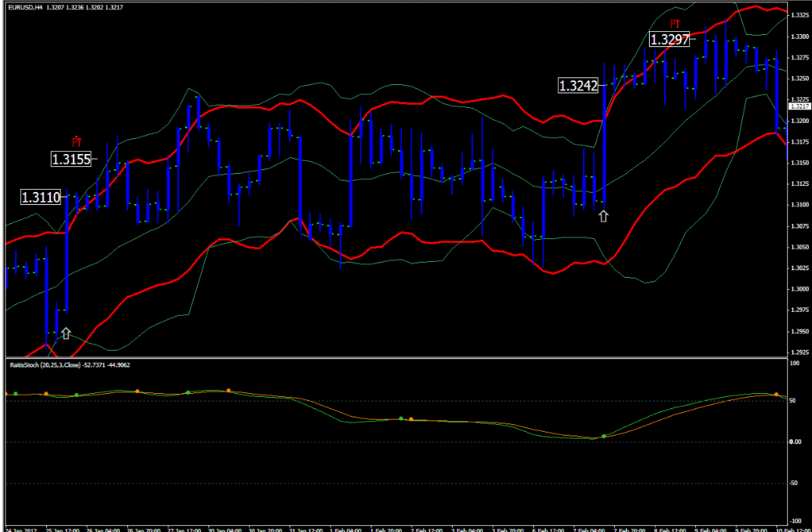The width and height of the screenshot is (812, 532).
Task: Select the green stochastic dot at the trough
Action: click(605, 436)
